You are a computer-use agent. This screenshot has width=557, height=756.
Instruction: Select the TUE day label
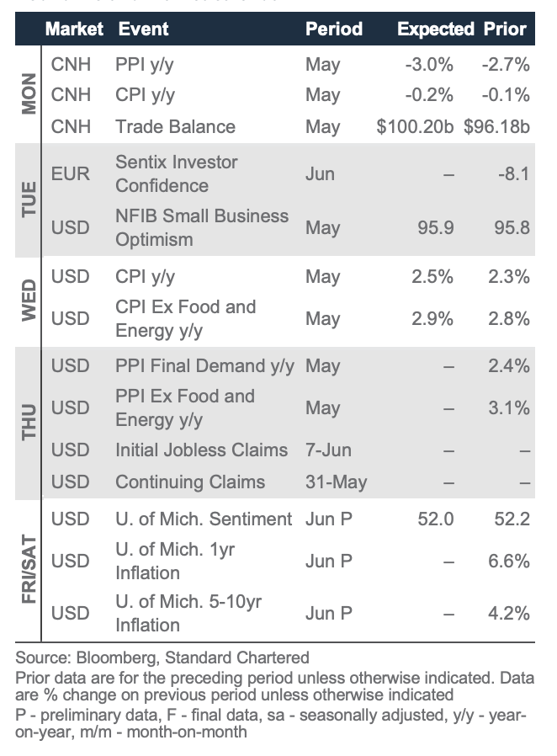coord(29,200)
